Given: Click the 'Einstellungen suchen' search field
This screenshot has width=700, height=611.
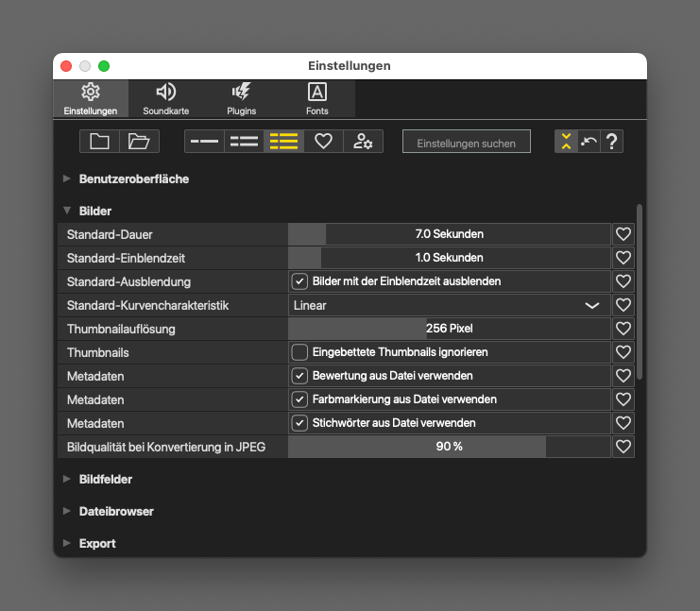Looking at the screenshot, I should click(x=467, y=143).
